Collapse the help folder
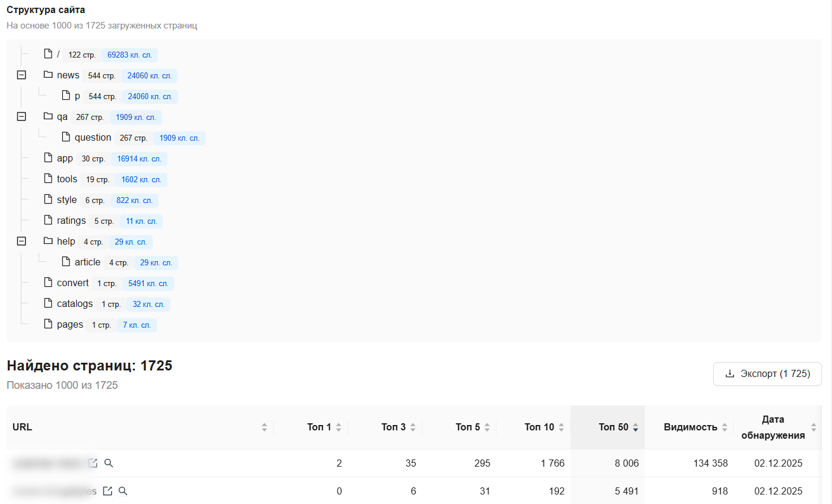This screenshot has height=504, width=832. point(21,242)
